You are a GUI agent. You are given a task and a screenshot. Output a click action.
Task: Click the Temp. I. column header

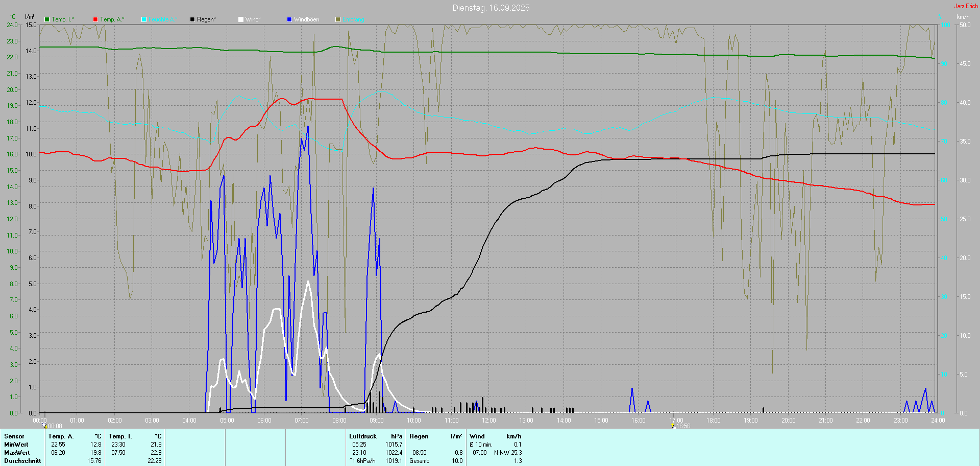click(120, 436)
